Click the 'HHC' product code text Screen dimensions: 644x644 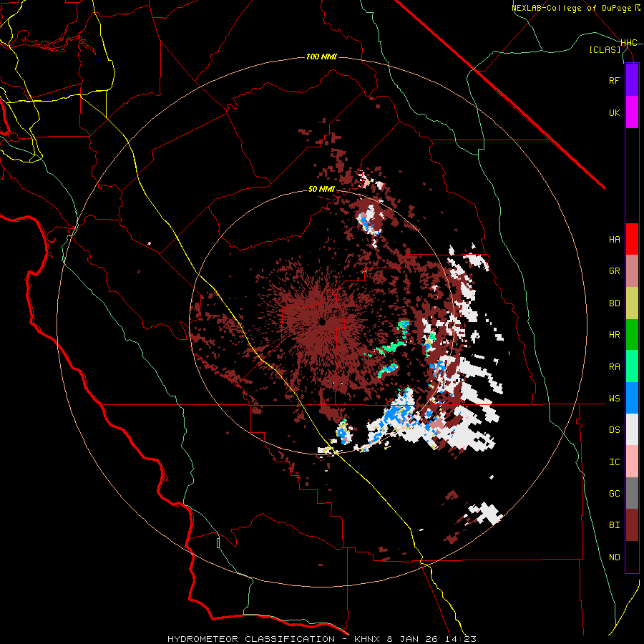pyautogui.click(x=629, y=43)
